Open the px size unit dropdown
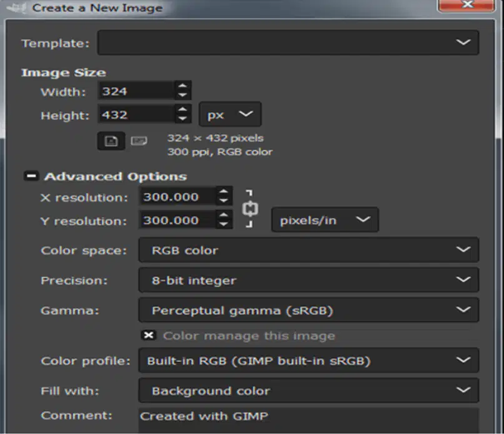Image resolution: width=504 pixels, height=434 pixels. 230,114
